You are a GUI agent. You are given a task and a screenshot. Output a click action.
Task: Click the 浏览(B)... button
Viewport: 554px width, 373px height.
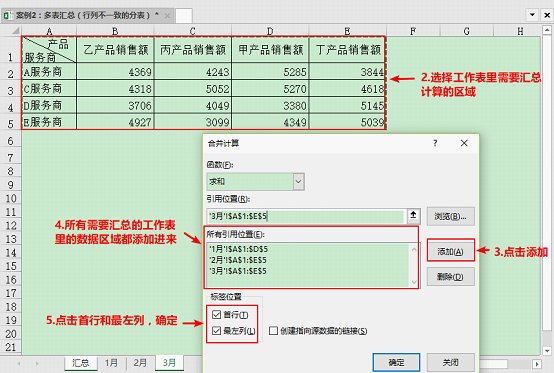[x=450, y=216]
